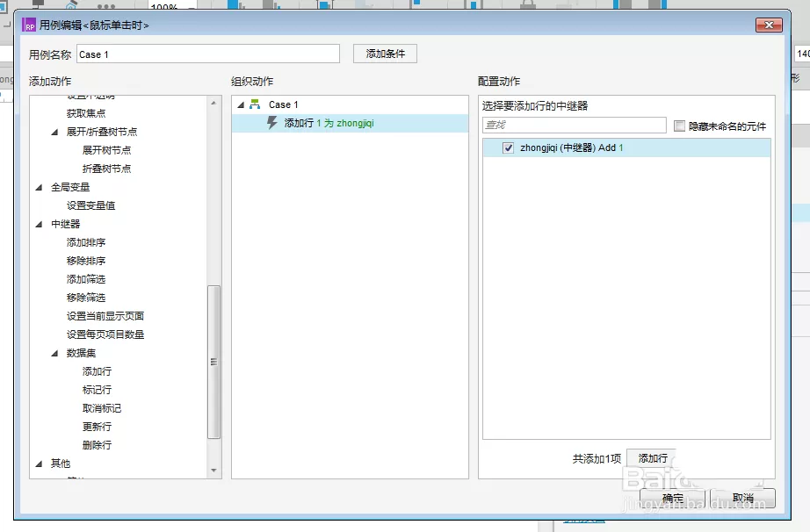Click the action list scroll down arrow

[x=213, y=471]
